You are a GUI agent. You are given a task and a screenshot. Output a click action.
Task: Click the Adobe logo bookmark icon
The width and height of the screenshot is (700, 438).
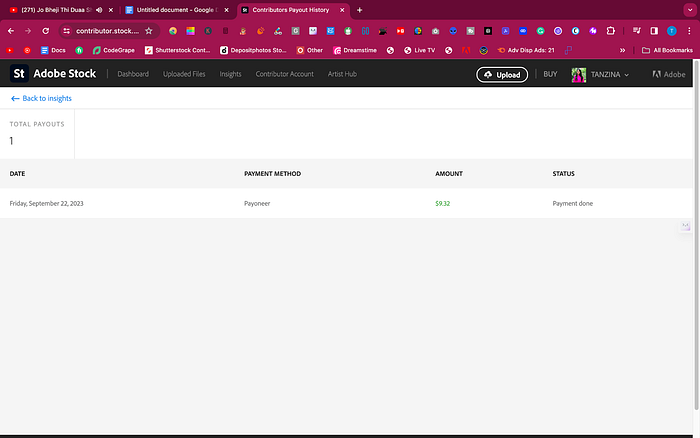[x=466, y=50]
